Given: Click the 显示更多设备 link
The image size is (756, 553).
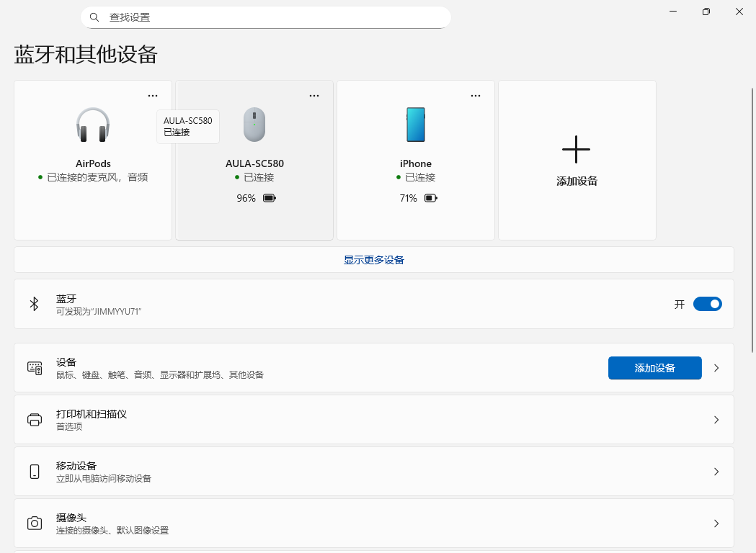Looking at the screenshot, I should tap(373, 259).
